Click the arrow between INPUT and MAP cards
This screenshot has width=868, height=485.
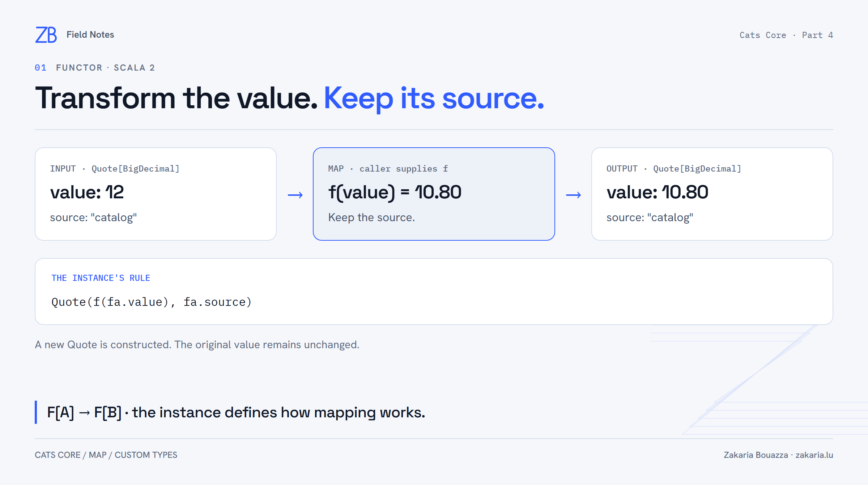click(295, 195)
